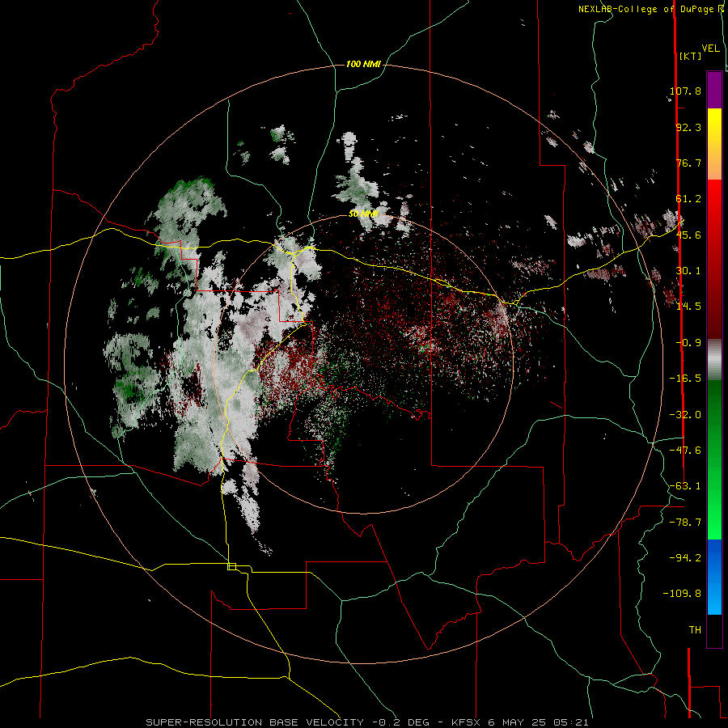Pick the purple segment of the color bar

tap(714, 90)
